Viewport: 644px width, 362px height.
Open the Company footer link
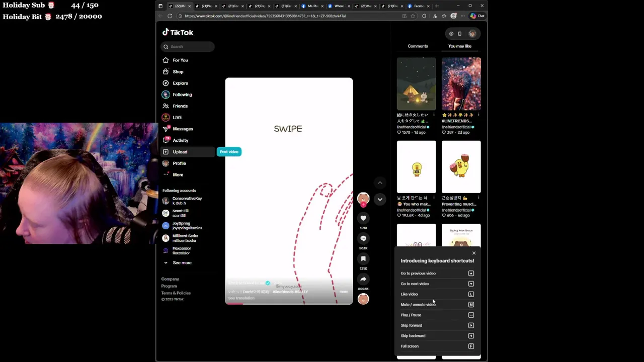170,279
